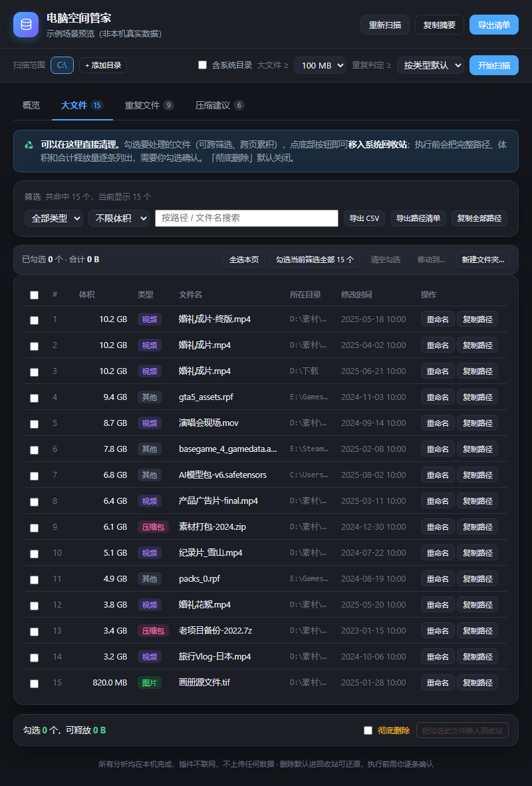
Task: Click the + 添加目录 button
Action: pos(103,65)
